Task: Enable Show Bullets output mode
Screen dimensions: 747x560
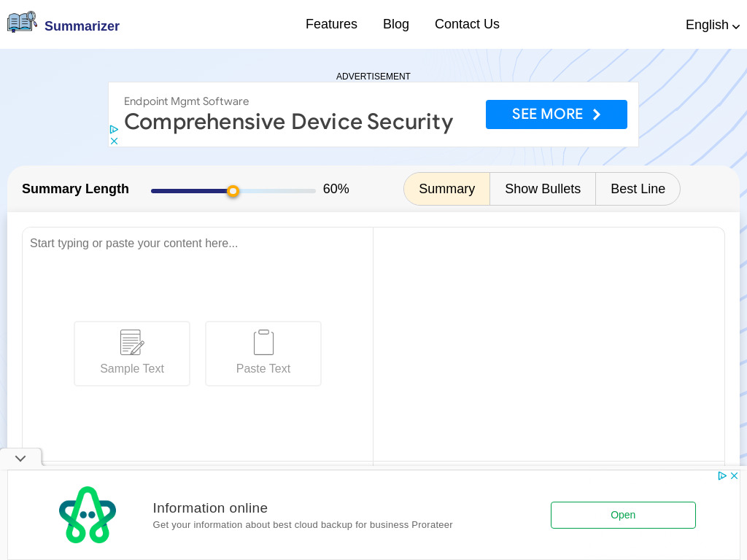Action: tap(543, 189)
